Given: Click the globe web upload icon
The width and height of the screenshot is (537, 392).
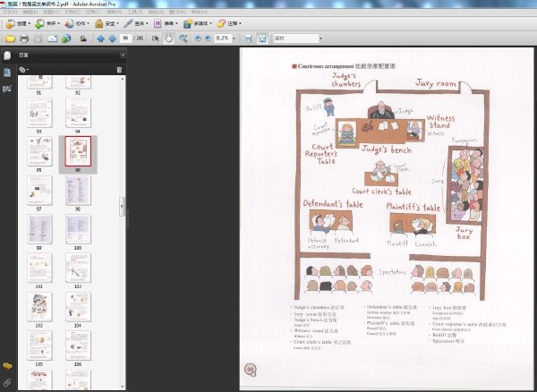Looking at the screenshot, I should [x=66, y=38].
